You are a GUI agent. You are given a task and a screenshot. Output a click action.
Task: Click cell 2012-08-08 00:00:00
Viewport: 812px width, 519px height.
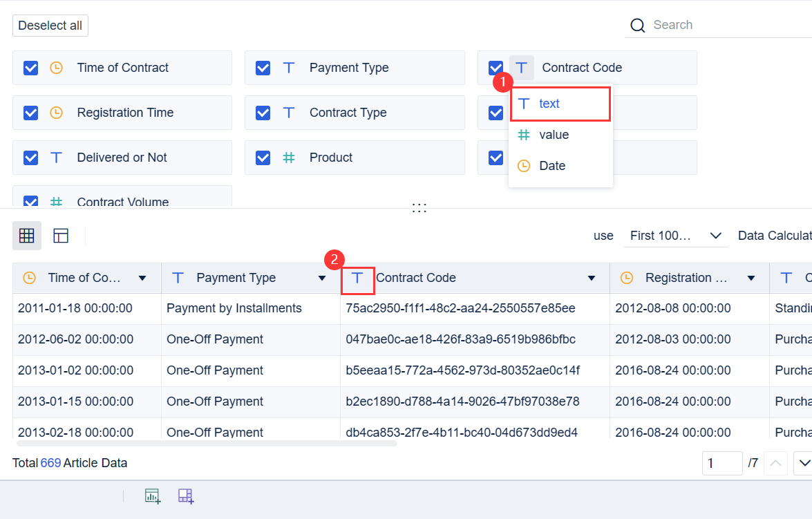[690, 309]
